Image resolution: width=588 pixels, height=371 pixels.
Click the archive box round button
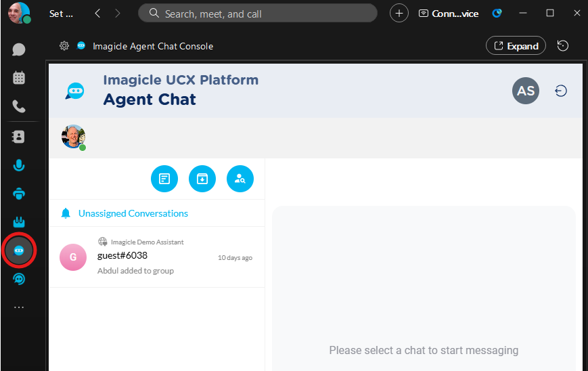click(202, 179)
